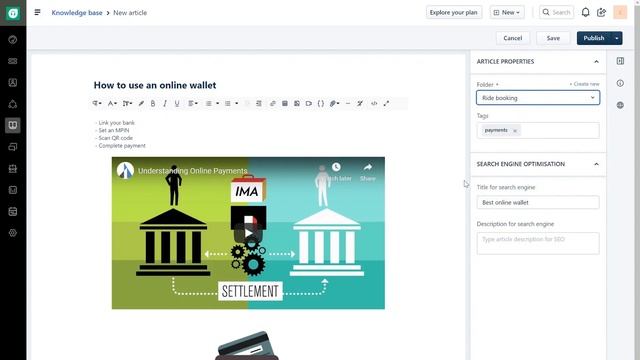Toggle bold formatting

[x=153, y=104]
